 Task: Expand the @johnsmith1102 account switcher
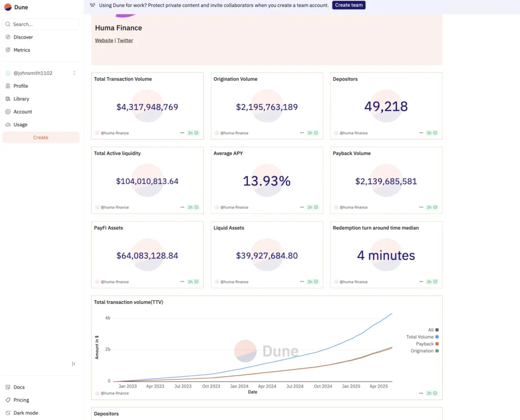pyautogui.click(x=41, y=73)
